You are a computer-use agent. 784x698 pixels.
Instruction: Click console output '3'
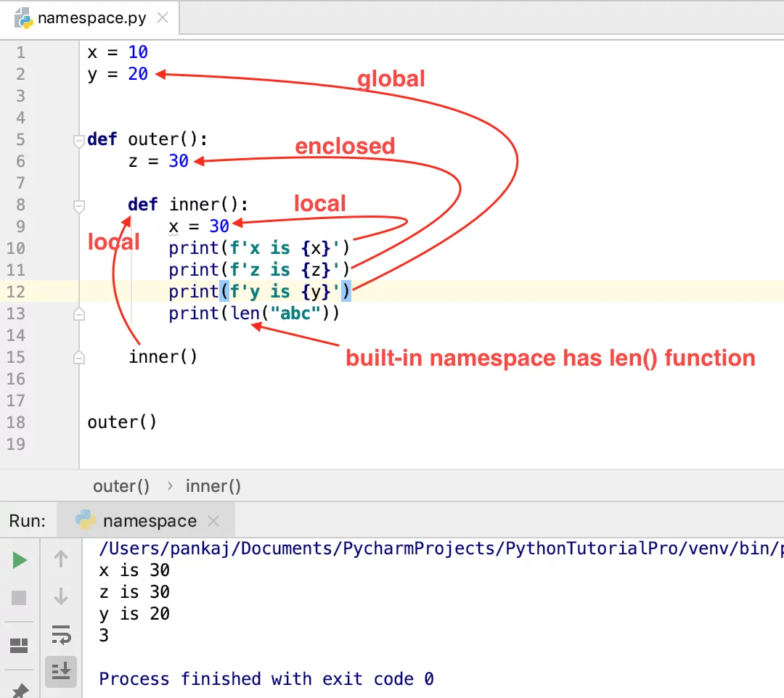[x=104, y=636]
